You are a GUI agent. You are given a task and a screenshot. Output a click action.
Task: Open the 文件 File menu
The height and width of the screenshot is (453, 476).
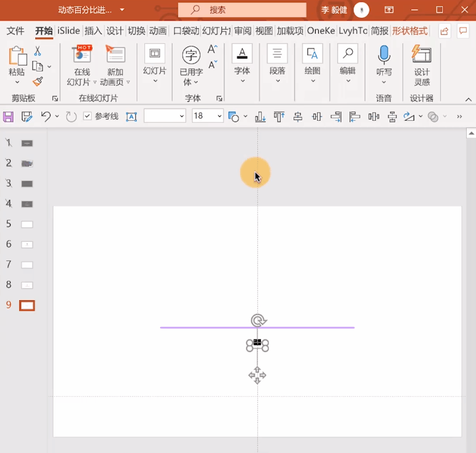pos(15,31)
